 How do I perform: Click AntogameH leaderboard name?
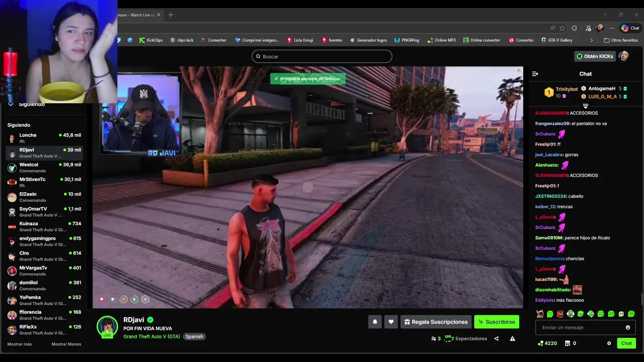pyautogui.click(x=602, y=88)
